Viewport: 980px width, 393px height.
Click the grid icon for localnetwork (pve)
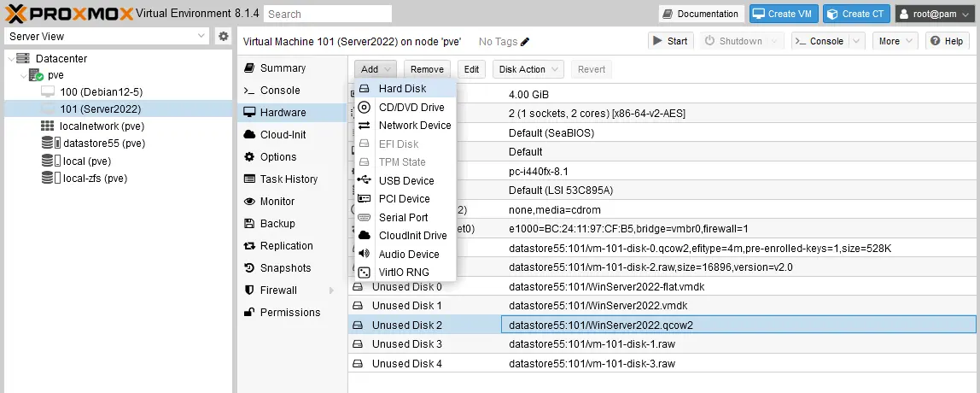click(48, 126)
